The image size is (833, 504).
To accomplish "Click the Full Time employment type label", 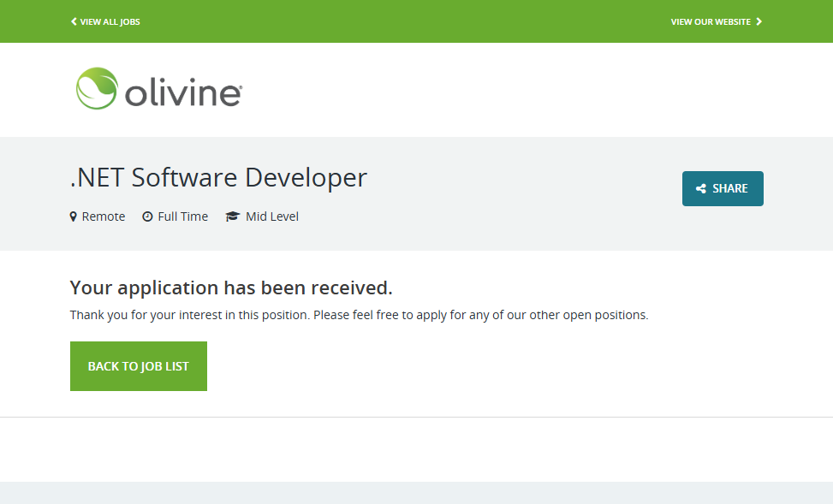I will 182,216.
